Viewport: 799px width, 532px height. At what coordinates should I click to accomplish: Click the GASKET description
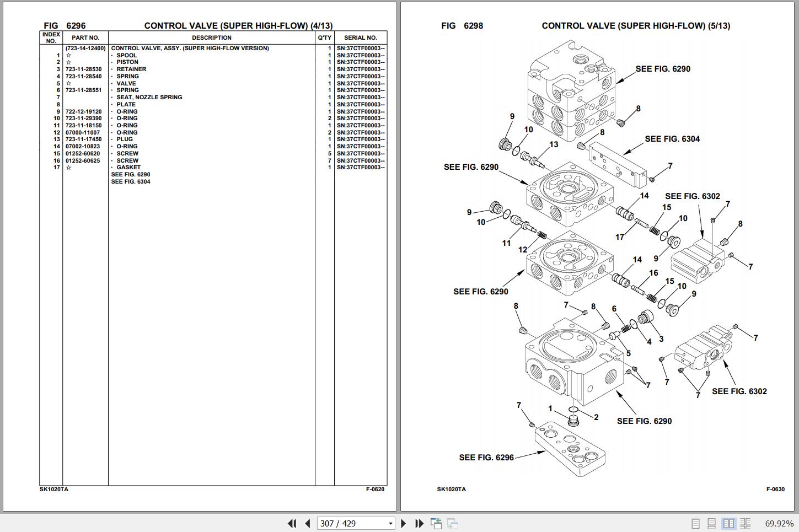tap(128, 168)
